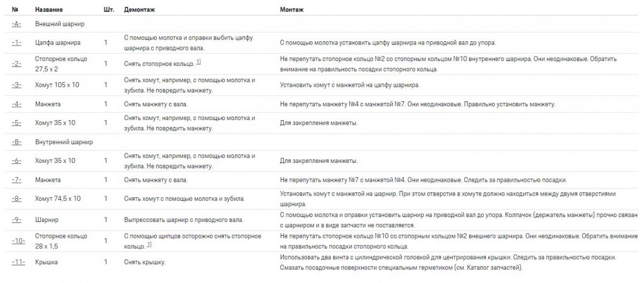
Task: Open the -4- Манжета position link
Action: tap(16, 104)
